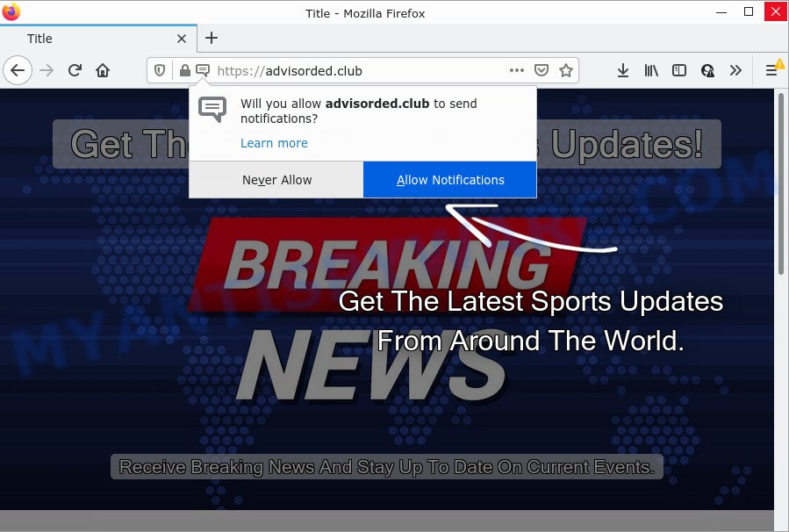This screenshot has height=532, width=789.
Task: Open a new tab
Action: pos(212,39)
